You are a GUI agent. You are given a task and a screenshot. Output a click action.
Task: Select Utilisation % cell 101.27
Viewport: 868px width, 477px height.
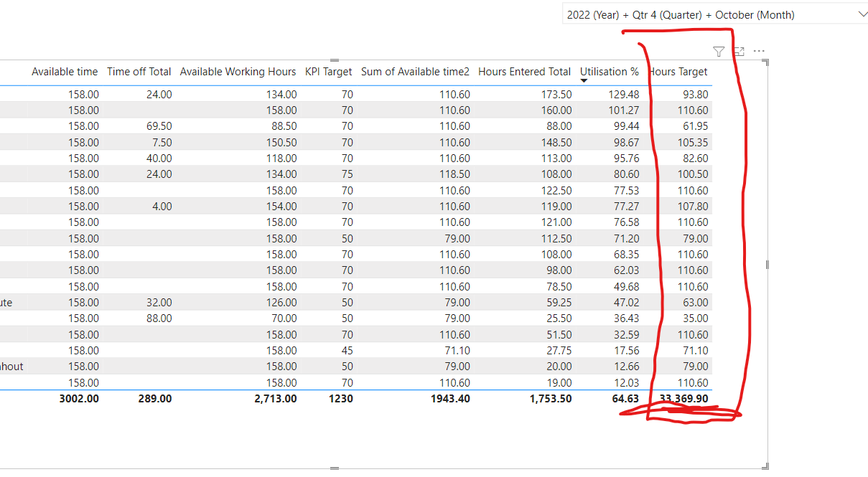click(623, 110)
